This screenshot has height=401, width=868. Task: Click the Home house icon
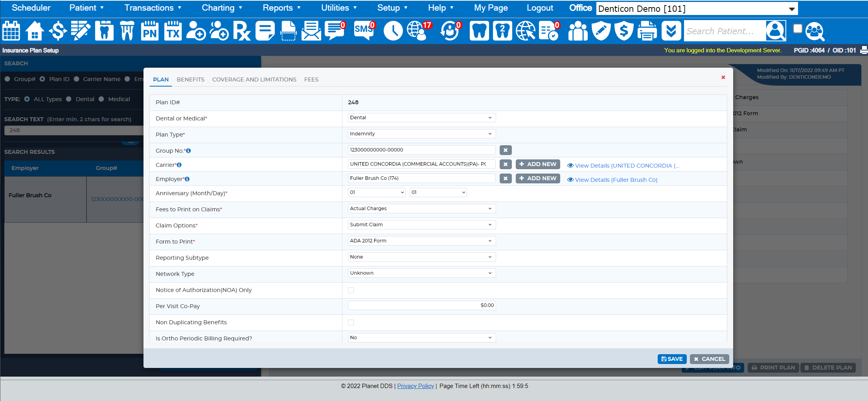[35, 31]
